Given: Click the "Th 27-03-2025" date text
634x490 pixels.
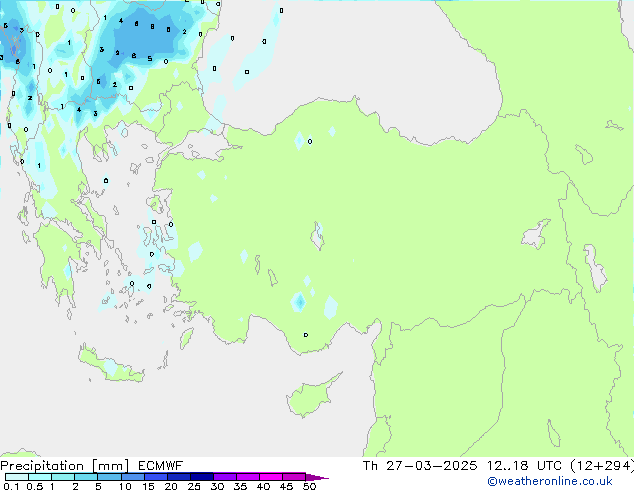Looking at the screenshot, I should [420, 466].
